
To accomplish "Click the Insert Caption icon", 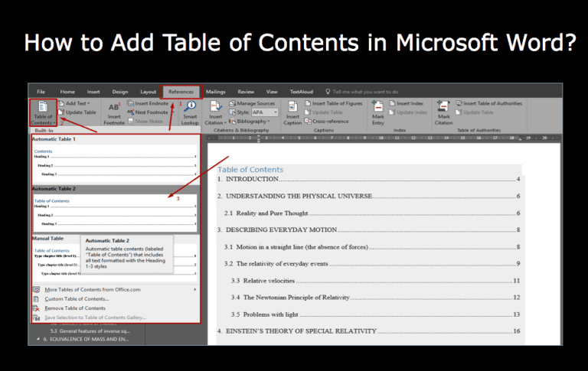I will (x=292, y=107).
